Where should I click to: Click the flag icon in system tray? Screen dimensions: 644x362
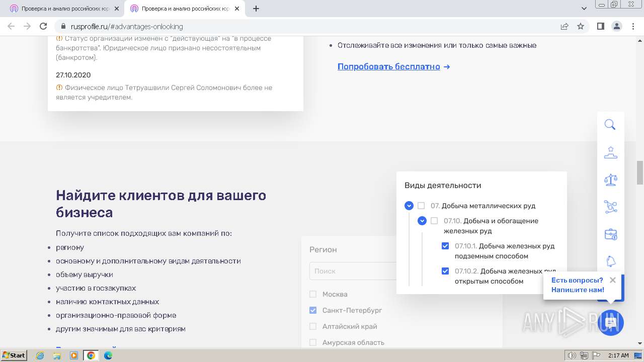[596, 355]
